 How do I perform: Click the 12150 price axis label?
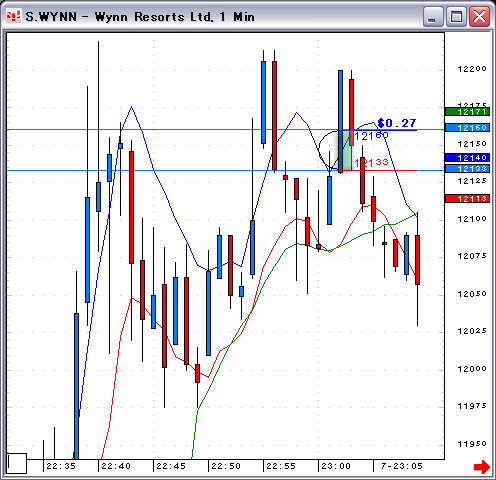pyautogui.click(x=472, y=144)
